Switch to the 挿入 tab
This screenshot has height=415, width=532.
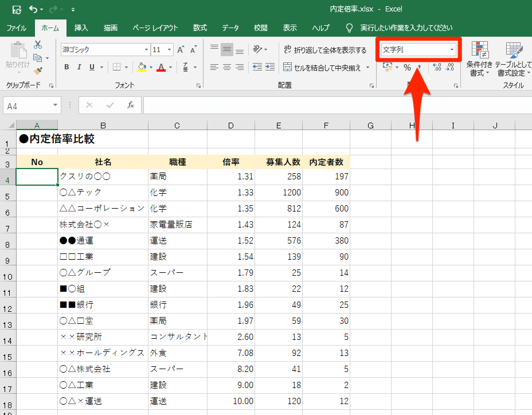pos(81,28)
